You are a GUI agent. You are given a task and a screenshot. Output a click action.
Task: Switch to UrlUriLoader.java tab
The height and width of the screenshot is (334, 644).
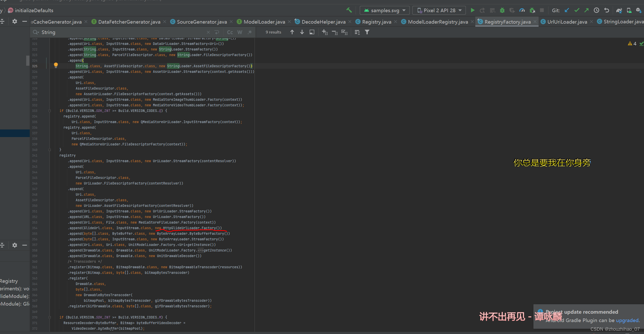coord(567,22)
